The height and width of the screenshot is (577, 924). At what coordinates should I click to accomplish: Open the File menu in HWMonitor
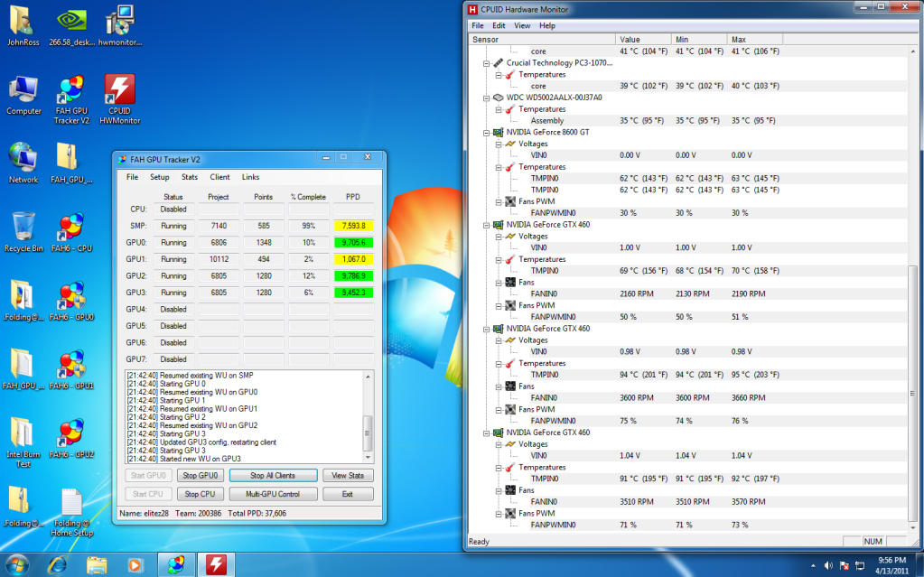click(x=477, y=25)
